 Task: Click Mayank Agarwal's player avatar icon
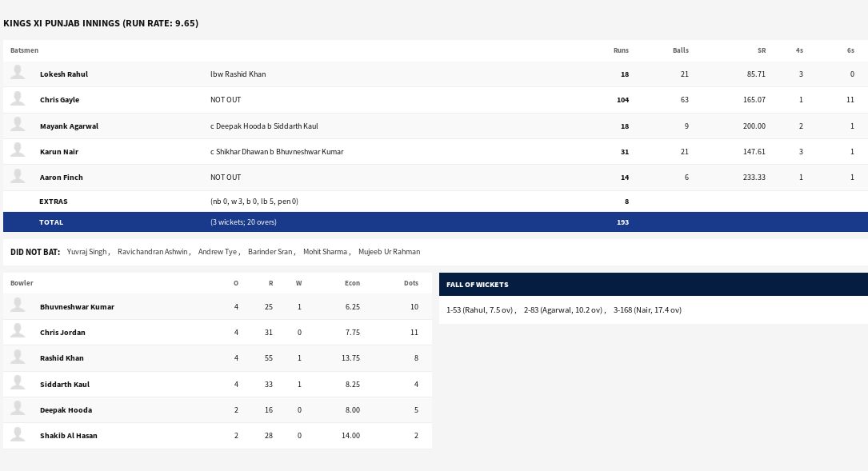18,125
